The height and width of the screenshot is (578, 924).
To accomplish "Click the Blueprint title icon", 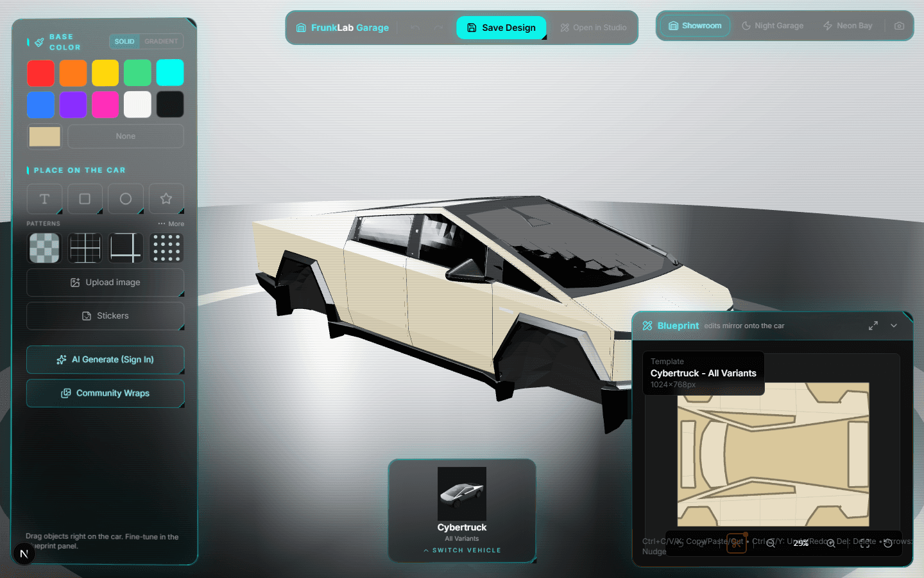I will (647, 326).
